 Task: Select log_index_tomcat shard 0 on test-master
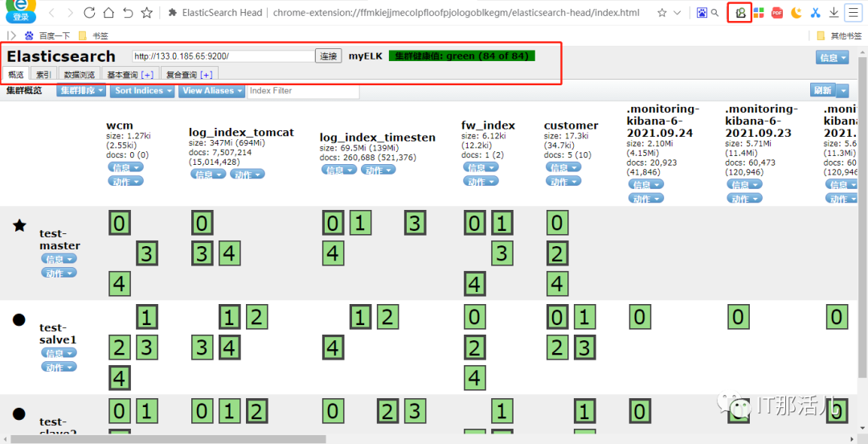tap(202, 224)
